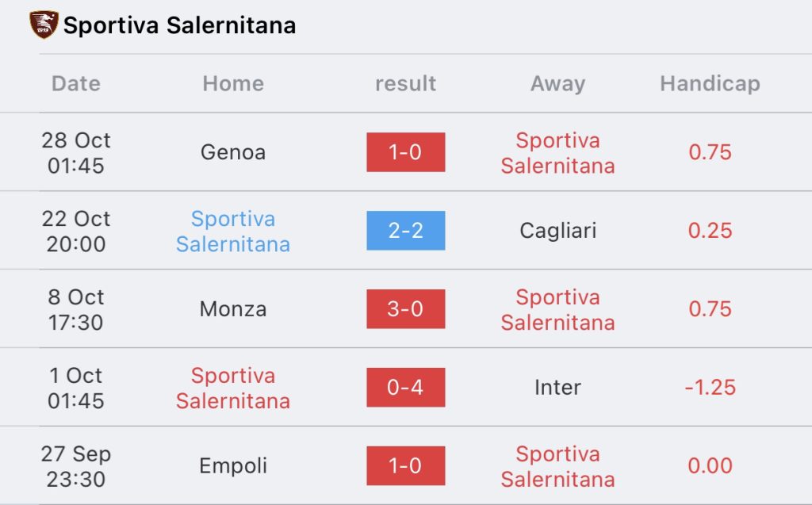Viewport: 812px width, 505px height.
Task: Click the Empoli home team name
Action: (233, 466)
